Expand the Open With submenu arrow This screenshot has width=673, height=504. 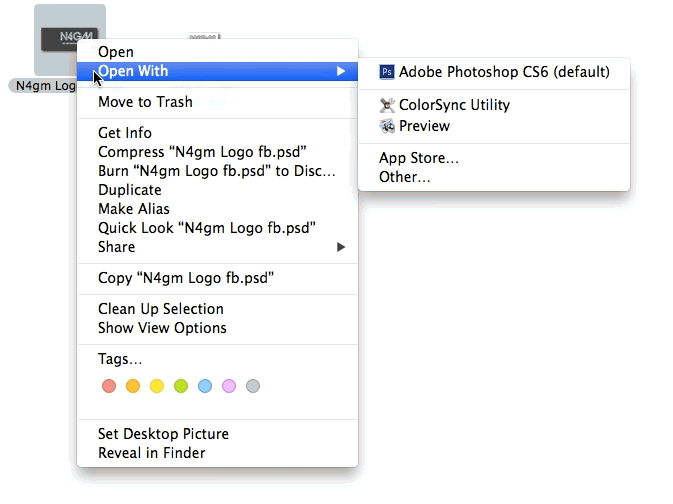point(341,71)
